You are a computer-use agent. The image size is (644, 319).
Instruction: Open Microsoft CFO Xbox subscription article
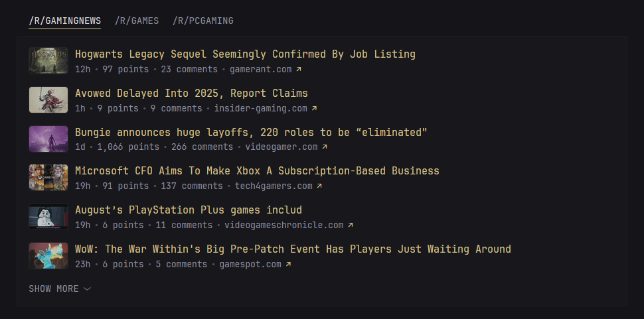(x=257, y=171)
